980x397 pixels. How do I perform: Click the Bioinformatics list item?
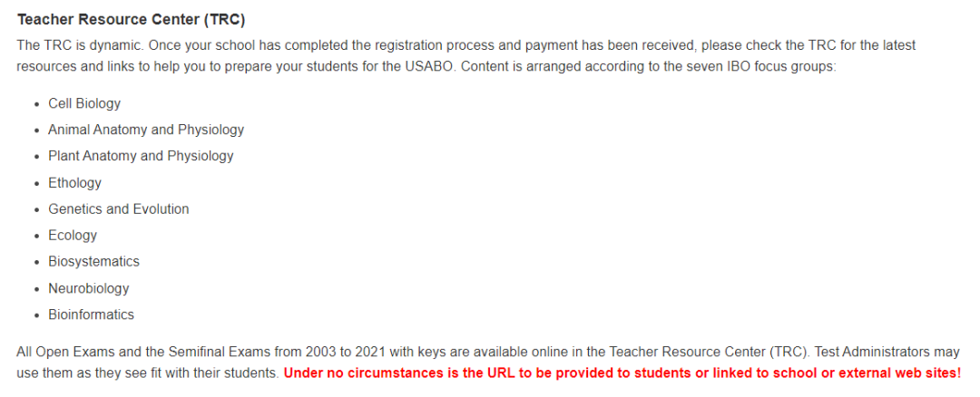pos(92,315)
